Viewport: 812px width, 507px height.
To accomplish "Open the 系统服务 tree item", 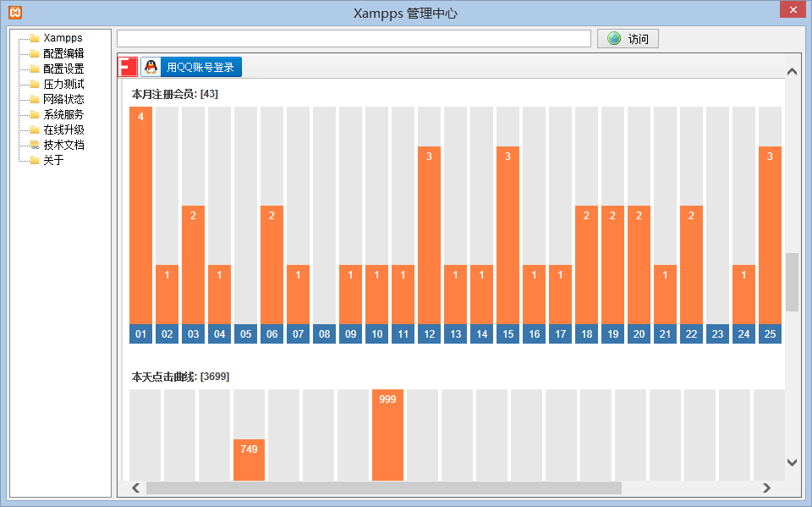I will (63, 114).
